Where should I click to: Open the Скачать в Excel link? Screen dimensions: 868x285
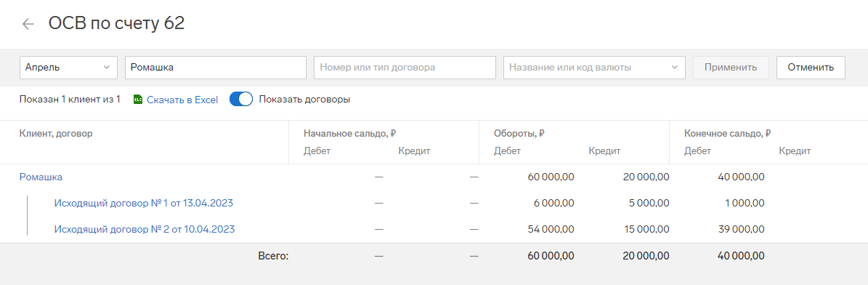tap(182, 100)
